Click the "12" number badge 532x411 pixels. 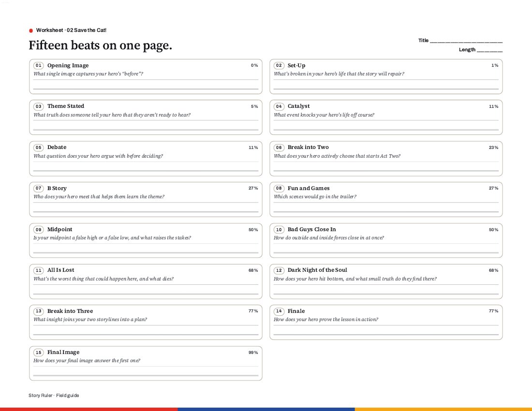(x=279, y=270)
